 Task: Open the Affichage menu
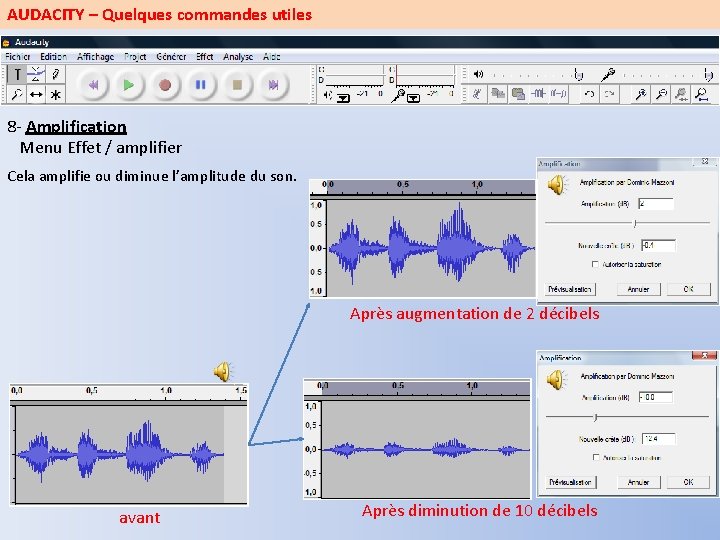[96, 56]
